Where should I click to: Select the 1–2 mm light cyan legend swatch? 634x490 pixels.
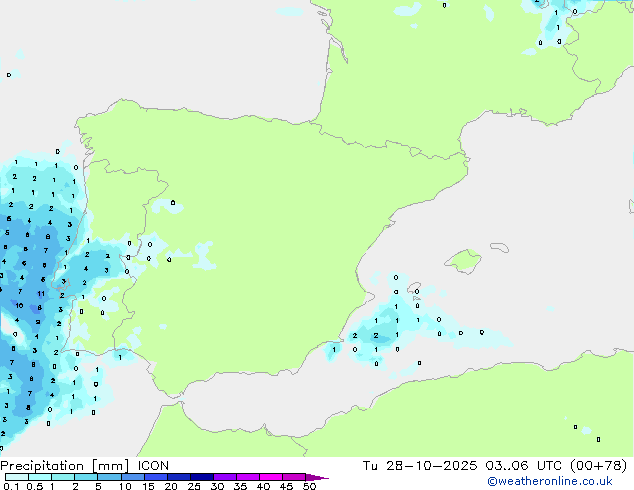coord(62,478)
